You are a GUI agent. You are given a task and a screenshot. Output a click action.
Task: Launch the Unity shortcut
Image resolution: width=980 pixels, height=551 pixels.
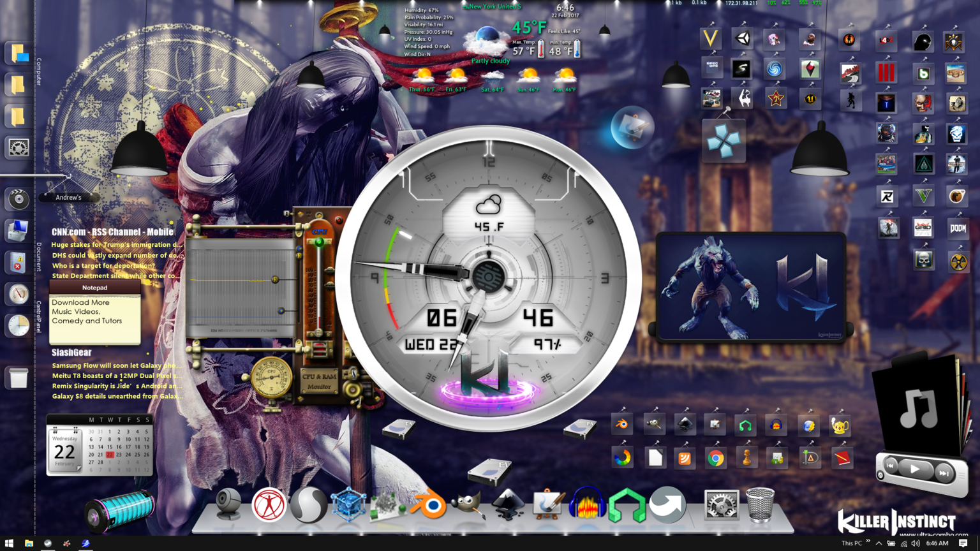coord(743,39)
